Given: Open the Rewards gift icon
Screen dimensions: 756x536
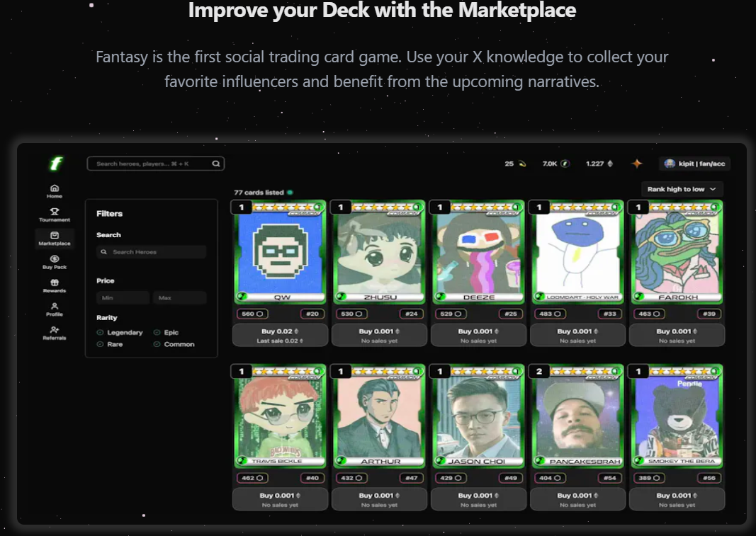Looking at the screenshot, I should [x=55, y=283].
